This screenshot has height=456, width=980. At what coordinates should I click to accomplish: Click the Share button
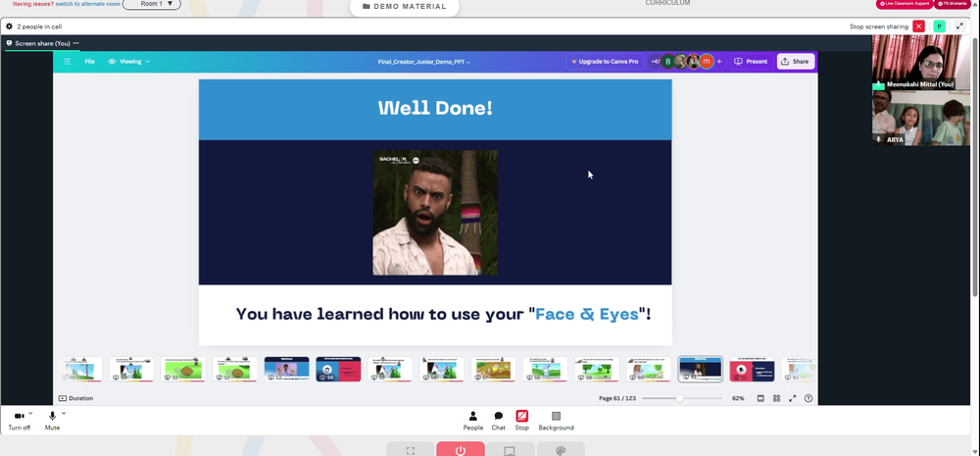tap(795, 62)
